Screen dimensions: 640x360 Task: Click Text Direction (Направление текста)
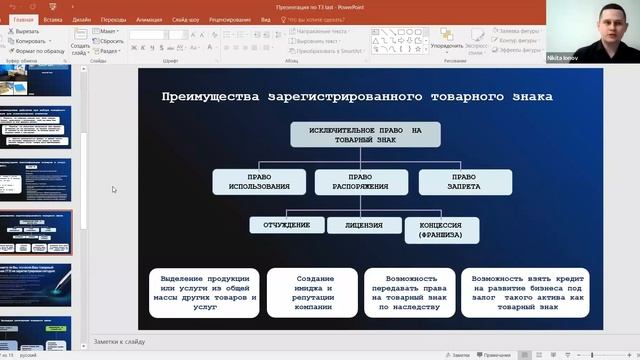[320, 31]
